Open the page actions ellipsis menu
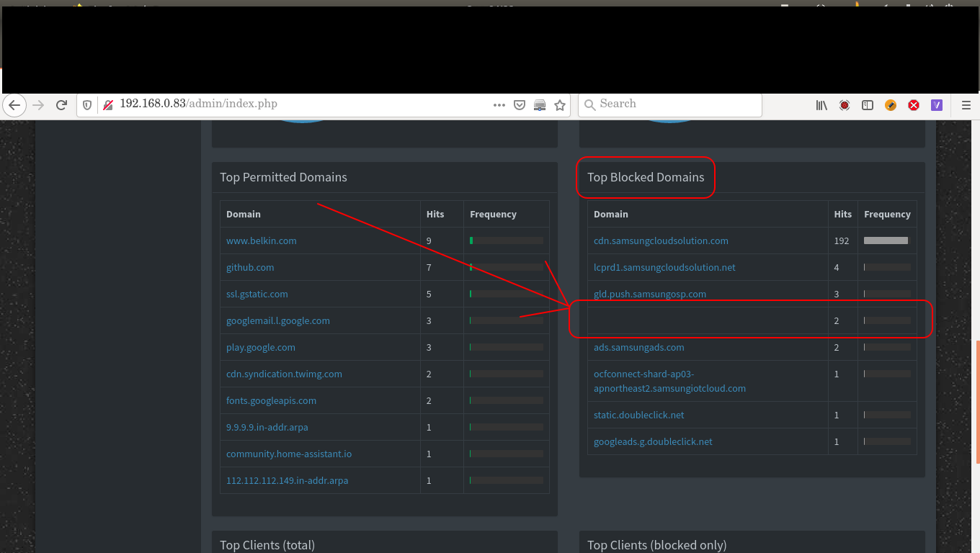Viewport: 980px width, 553px height. (x=499, y=104)
